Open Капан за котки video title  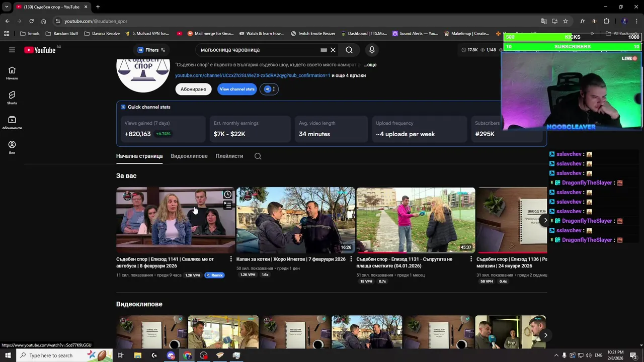pyautogui.click(x=291, y=259)
